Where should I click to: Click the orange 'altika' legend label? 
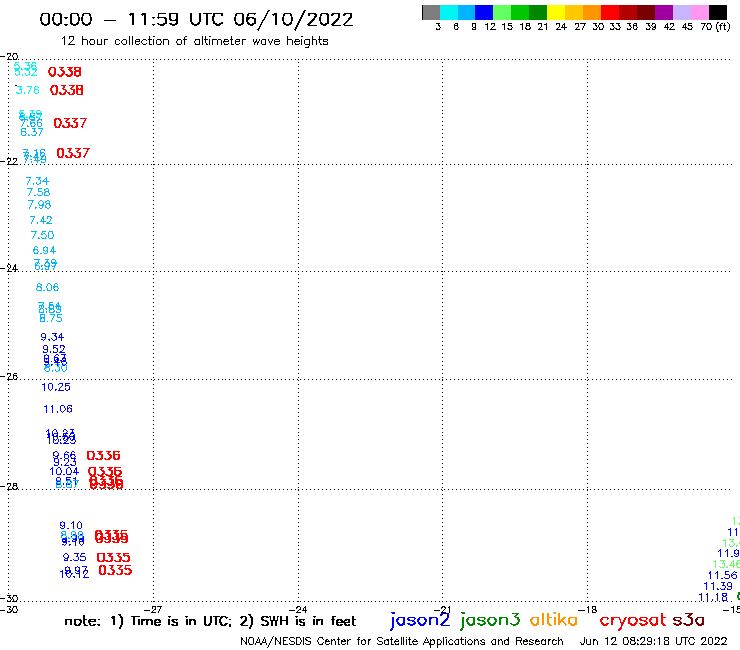coord(554,620)
